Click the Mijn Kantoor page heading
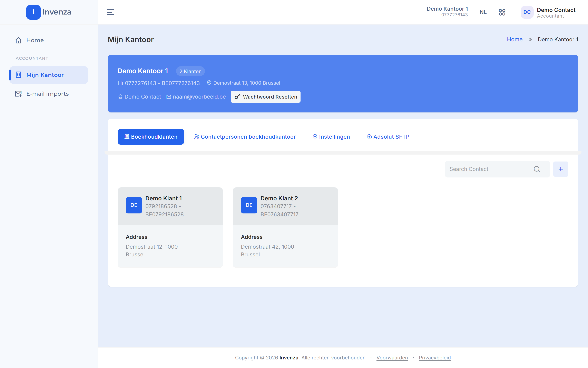Image resolution: width=588 pixels, height=368 pixels. (x=131, y=39)
